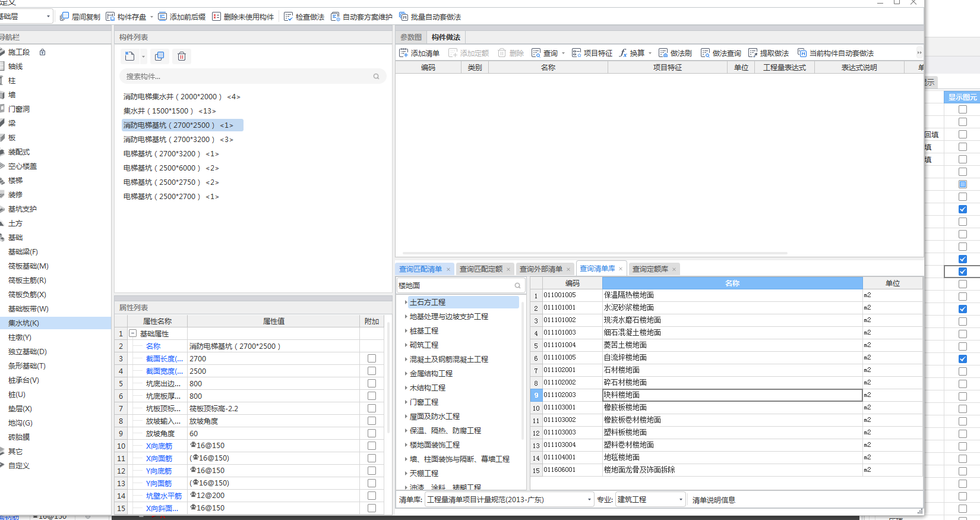
Task: Click the 显示图元 column header
Action: tap(962, 97)
